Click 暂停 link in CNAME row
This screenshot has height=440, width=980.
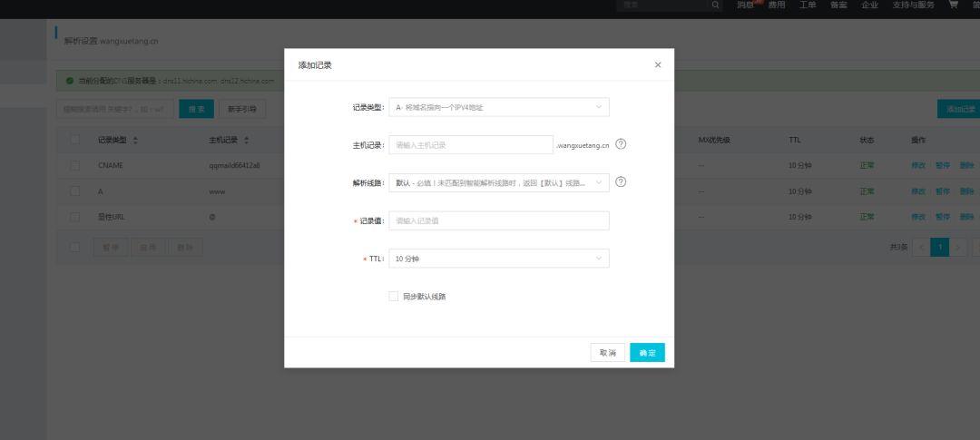click(943, 166)
